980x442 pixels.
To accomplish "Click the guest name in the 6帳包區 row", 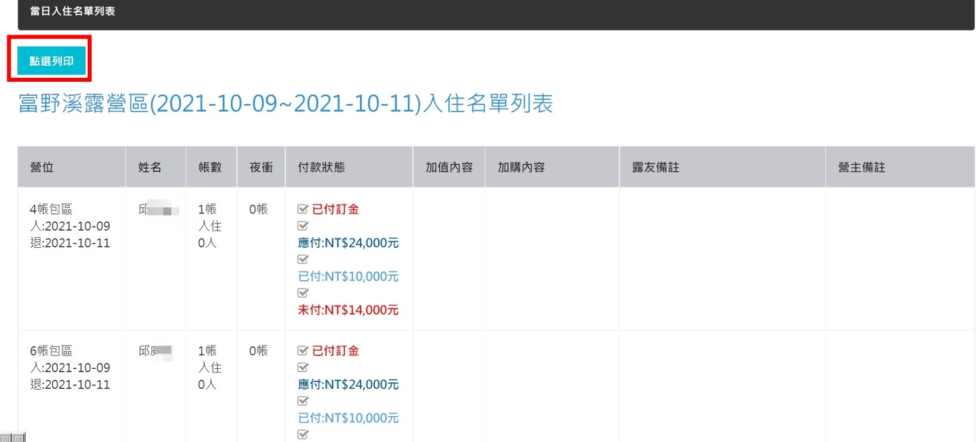I will click(x=156, y=351).
